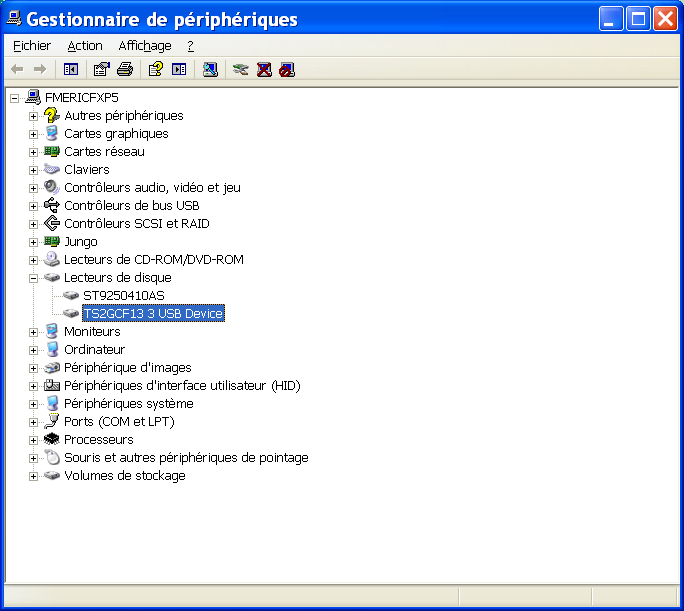684x611 pixels.
Task: Click the USB symbol icon of Contrôleurs de bus USB
Action: pos(52,205)
